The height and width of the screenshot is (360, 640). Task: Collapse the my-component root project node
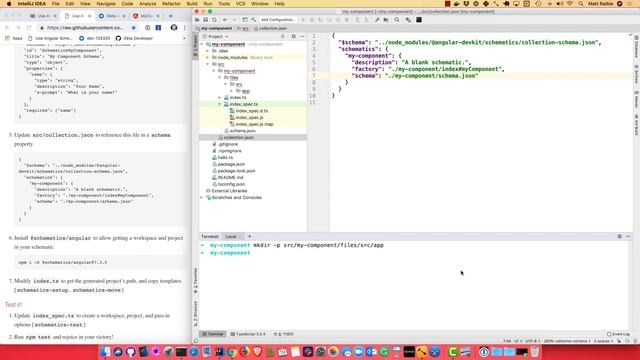tap(202, 44)
